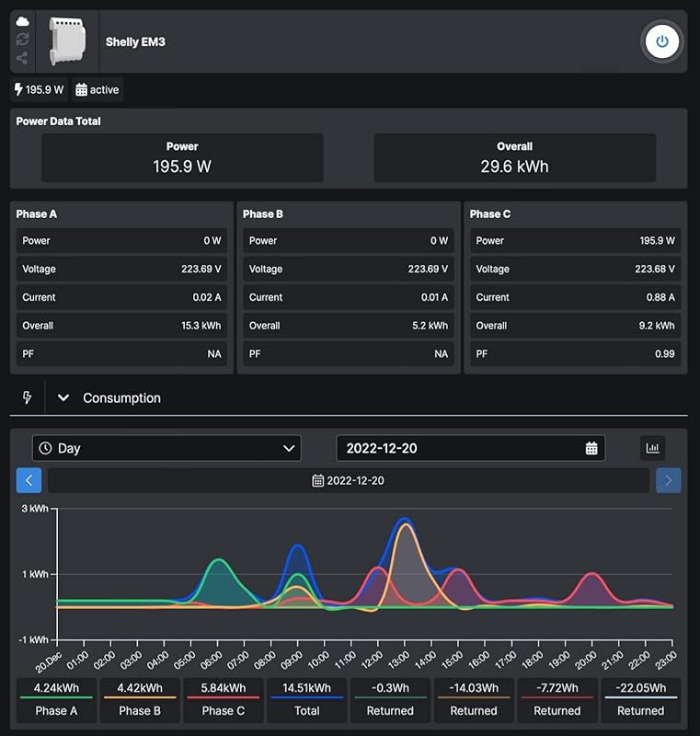This screenshot has height=736, width=700.
Task: Toggle the Total series legend item
Action: tap(307, 700)
